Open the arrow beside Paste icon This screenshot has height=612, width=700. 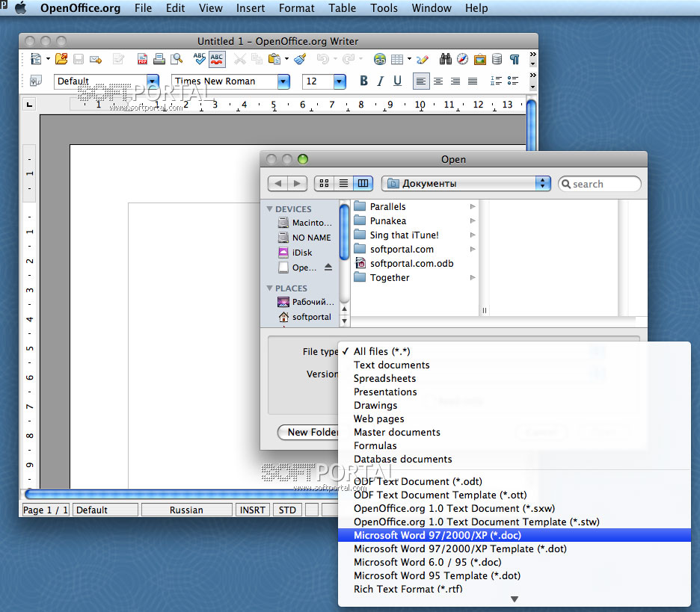coord(286,59)
